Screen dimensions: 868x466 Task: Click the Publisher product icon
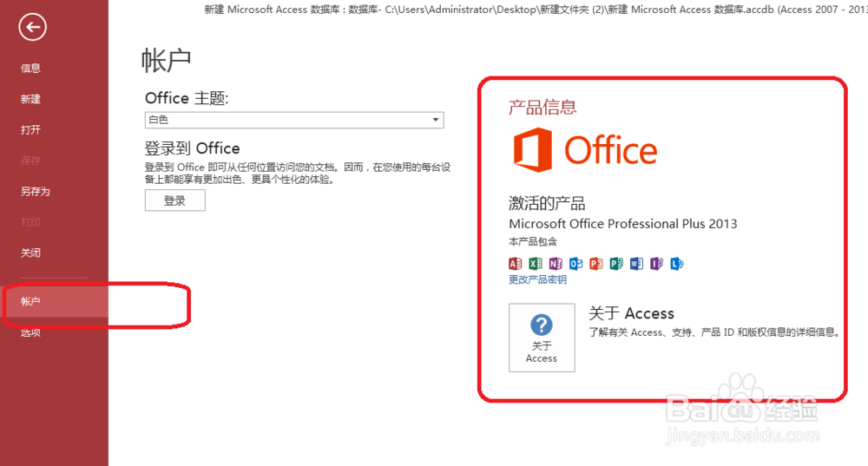[616, 264]
